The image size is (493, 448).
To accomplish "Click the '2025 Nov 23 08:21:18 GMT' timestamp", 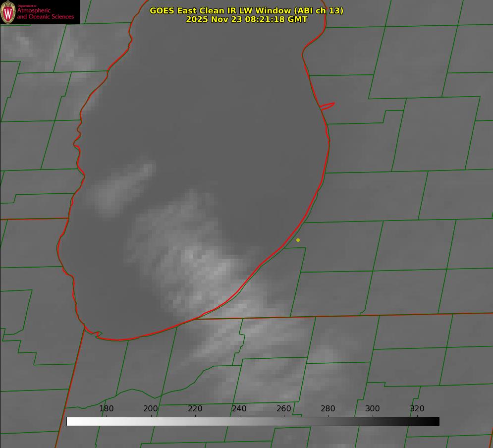I will coord(246,19).
